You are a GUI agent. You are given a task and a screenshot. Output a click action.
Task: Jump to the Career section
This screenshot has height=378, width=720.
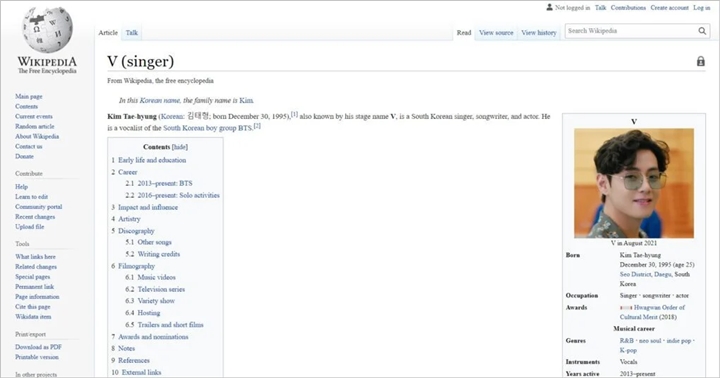pyautogui.click(x=128, y=172)
